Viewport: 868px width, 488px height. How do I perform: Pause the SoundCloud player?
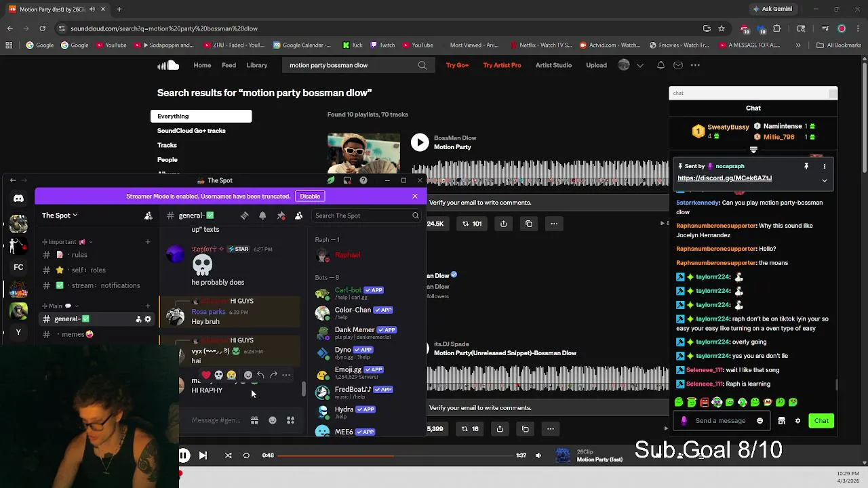click(x=184, y=455)
